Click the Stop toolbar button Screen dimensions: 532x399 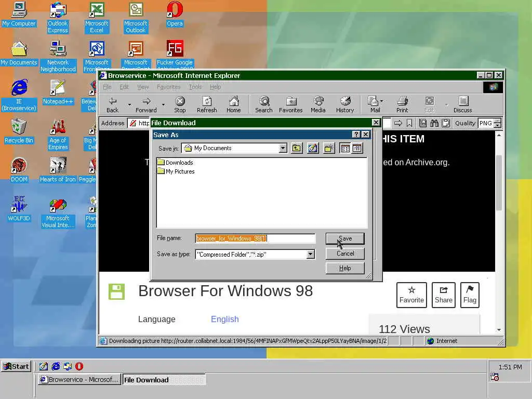180,104
